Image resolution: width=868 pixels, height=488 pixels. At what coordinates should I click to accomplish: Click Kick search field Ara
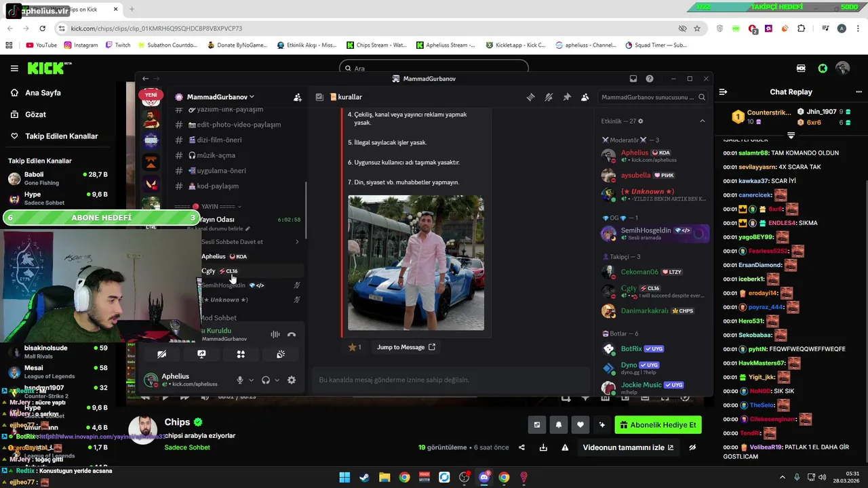(x=434, y=68)
